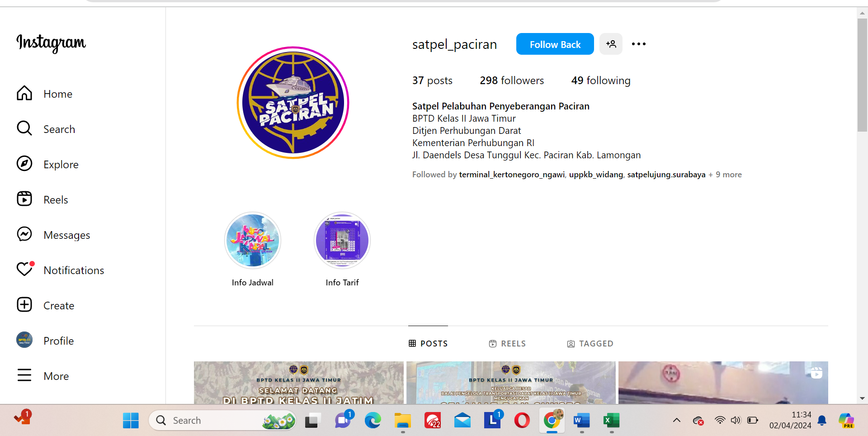Viewport: 868px width, 436px height.
Task: Open similar accounts suggestion icon button
Action: [611, 44]
